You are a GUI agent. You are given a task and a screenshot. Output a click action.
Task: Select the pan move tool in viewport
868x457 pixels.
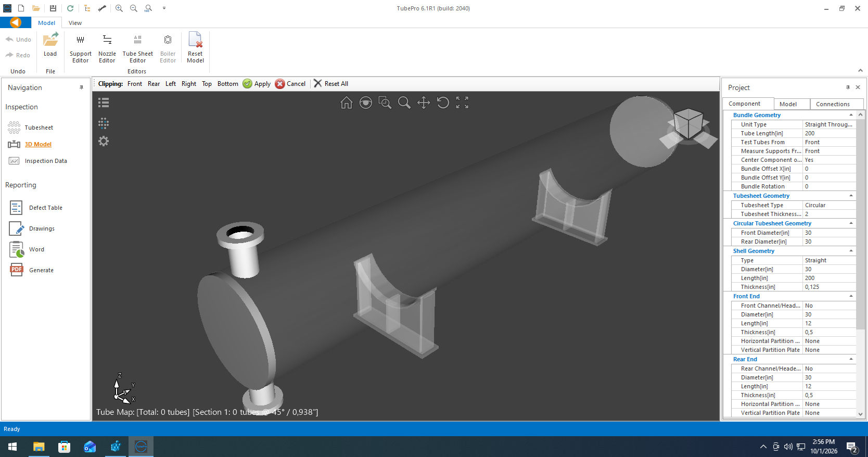click(424, 103)
